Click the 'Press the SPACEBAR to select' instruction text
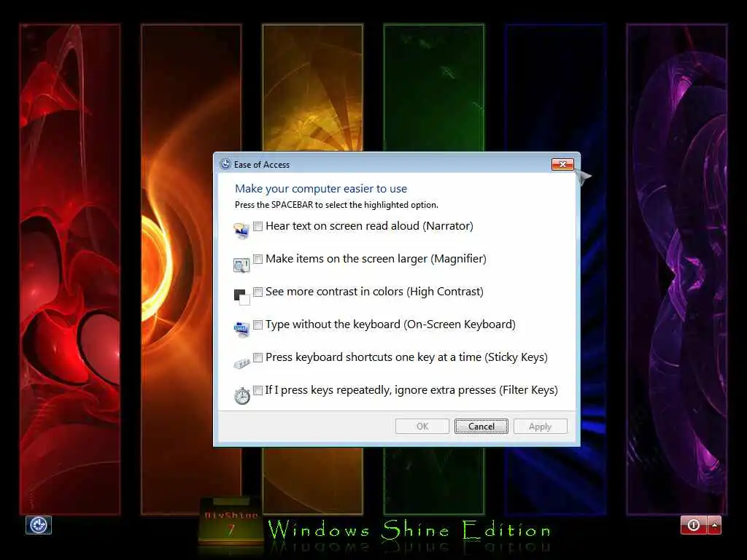The width and height of the screenshot is (747, 560). click(336, 205)
